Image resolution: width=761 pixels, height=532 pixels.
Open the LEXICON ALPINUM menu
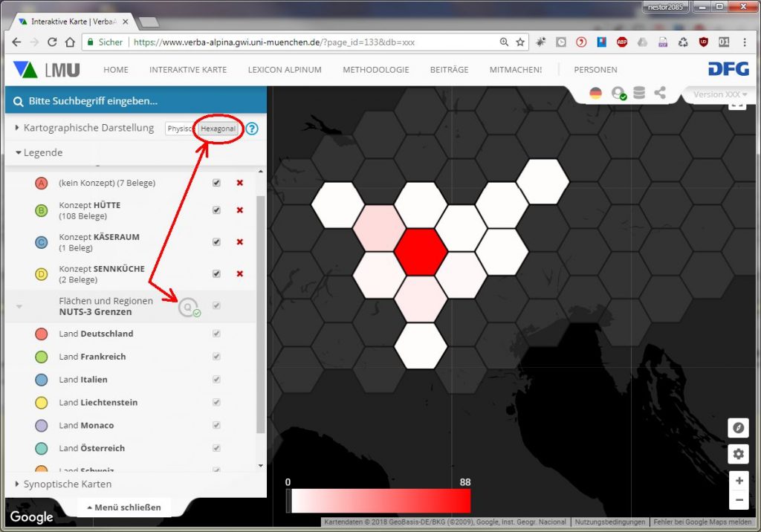(285, 70)
